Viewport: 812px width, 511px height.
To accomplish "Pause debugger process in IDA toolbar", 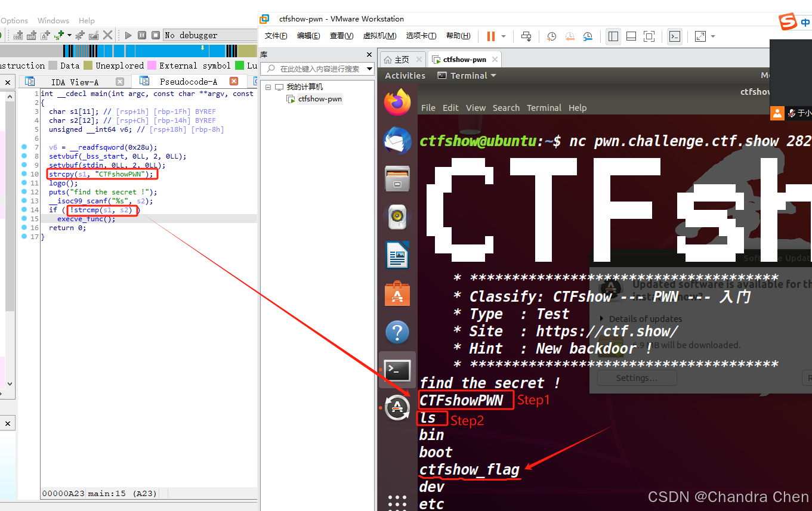I will tap(142, 35).
